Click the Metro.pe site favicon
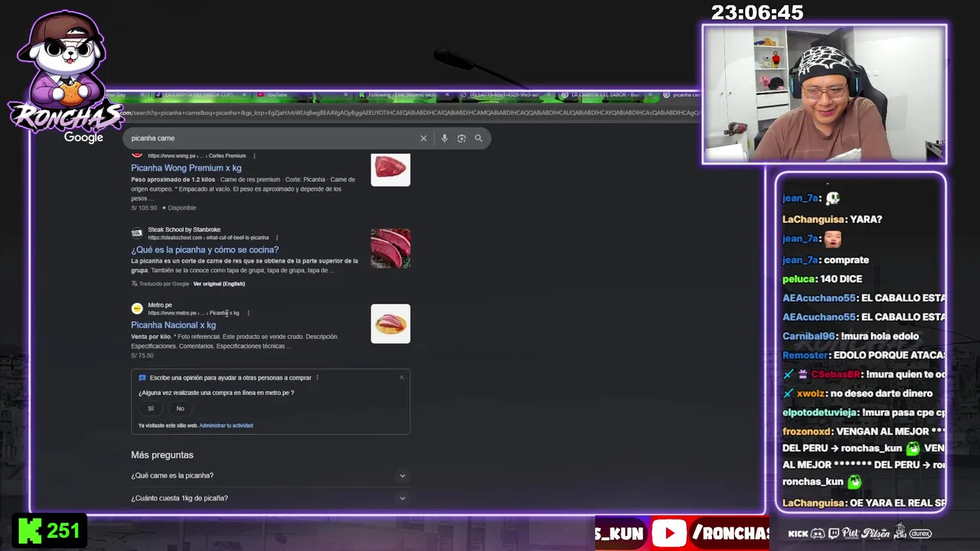Screen dimensions: 980x551 click(137, 308)
